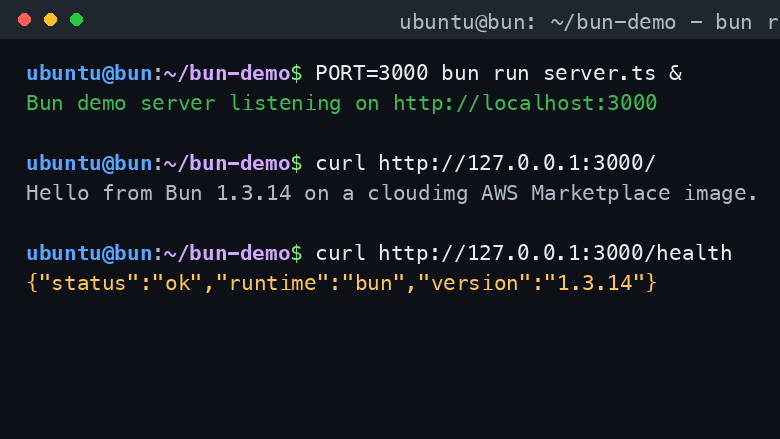Click the 'AWS Marketplace' text in output

(x=576, y=193)
